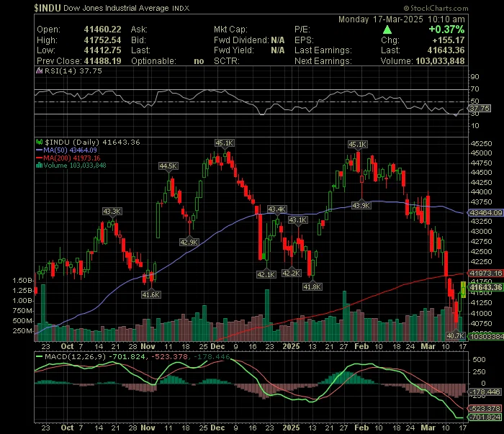Click the 1.50B volume scale label

pos(22,281)
